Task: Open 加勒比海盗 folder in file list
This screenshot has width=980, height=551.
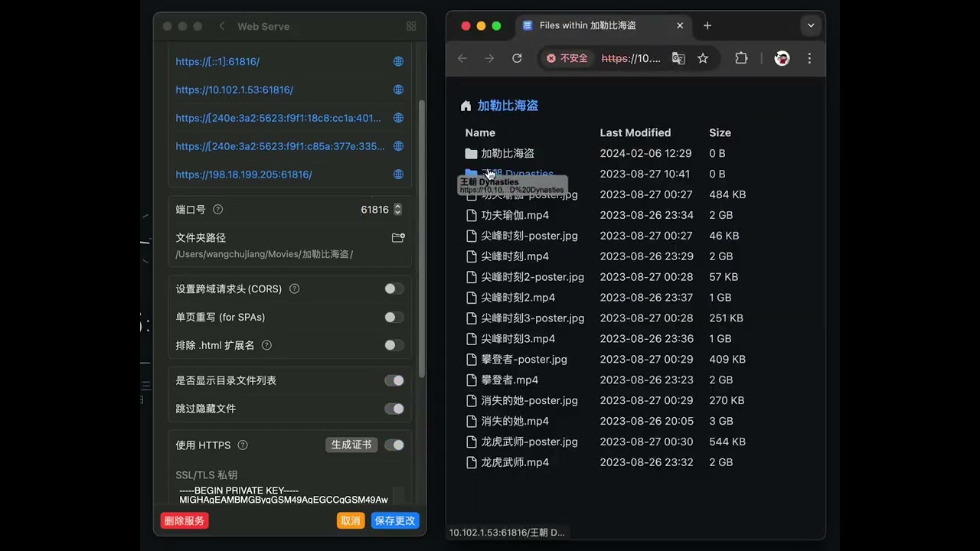Action: tap(508, 154)
